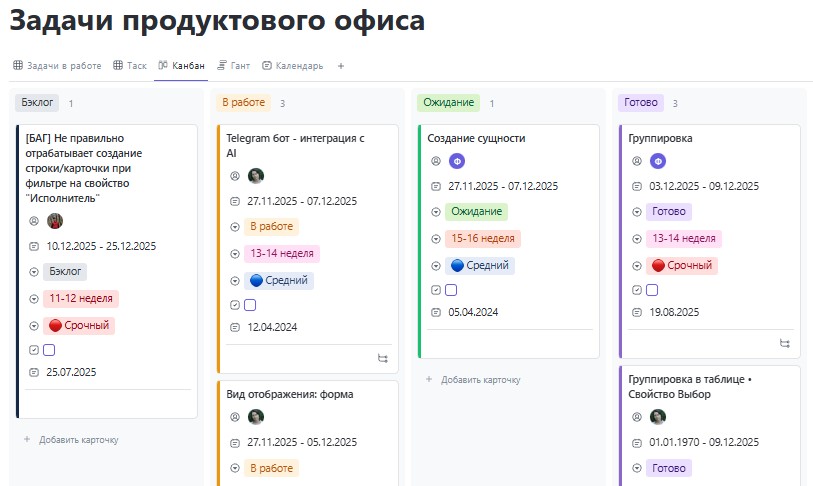Switch to the Таск tab

pyautogui.click(x=130, y=66)
